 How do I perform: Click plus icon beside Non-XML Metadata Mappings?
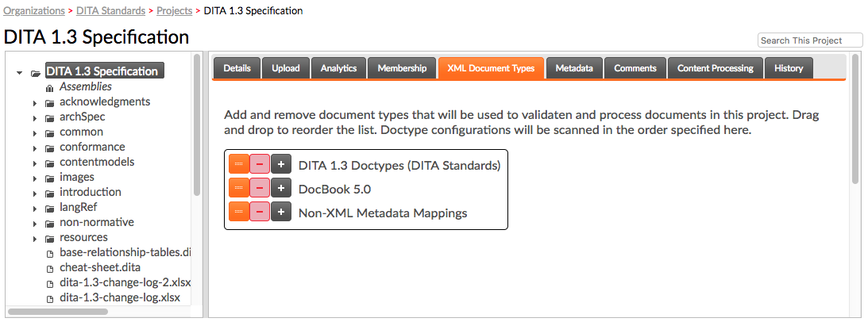[x=281, y=213]
